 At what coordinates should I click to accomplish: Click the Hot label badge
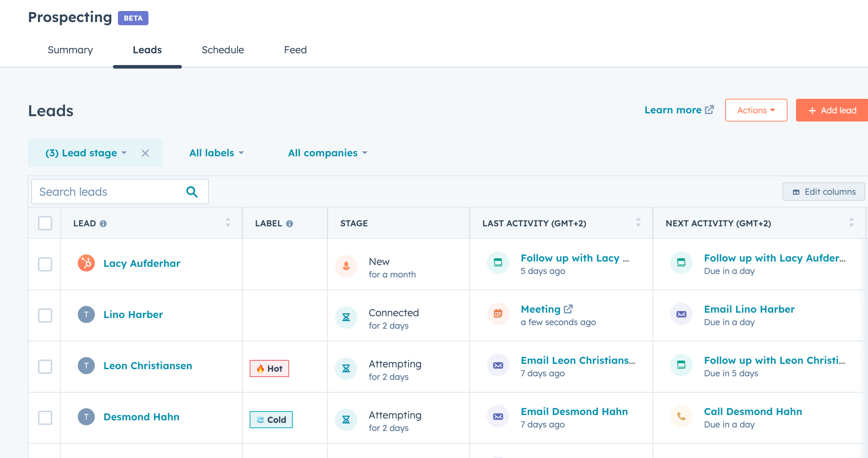pos(269,368)
